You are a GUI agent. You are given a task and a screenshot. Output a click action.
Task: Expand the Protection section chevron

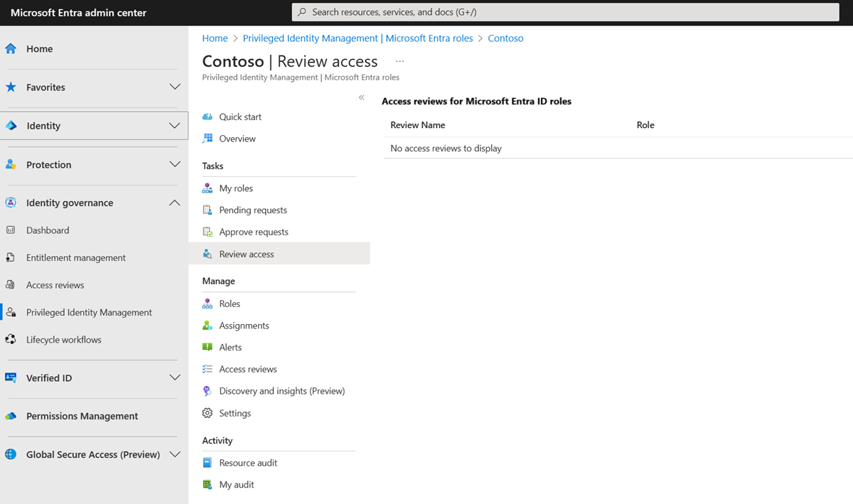pyautogui.click(x=175, y=164)
